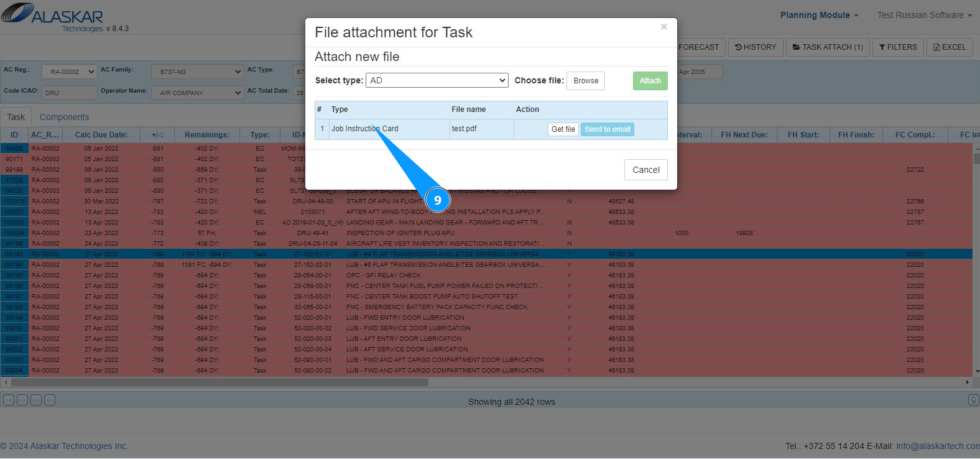Open the AC Reg. dropdown RA-00002
980x459 pixels.
[69, 72]
